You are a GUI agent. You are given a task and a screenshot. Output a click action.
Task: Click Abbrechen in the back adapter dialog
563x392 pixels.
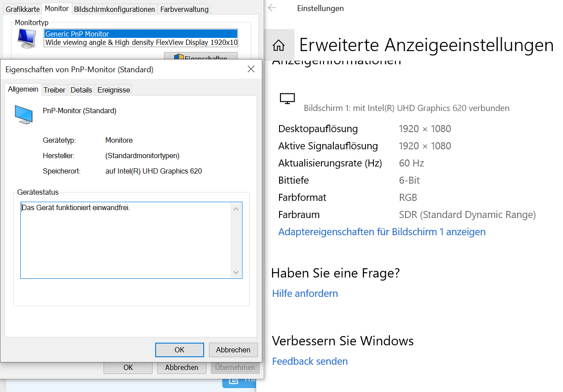tap(182, 367)
